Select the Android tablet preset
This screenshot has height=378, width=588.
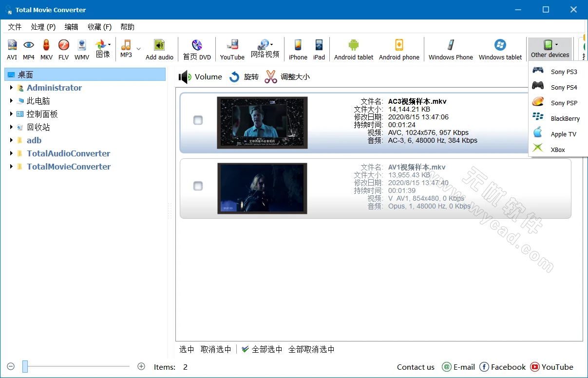(x=353, y=49)
